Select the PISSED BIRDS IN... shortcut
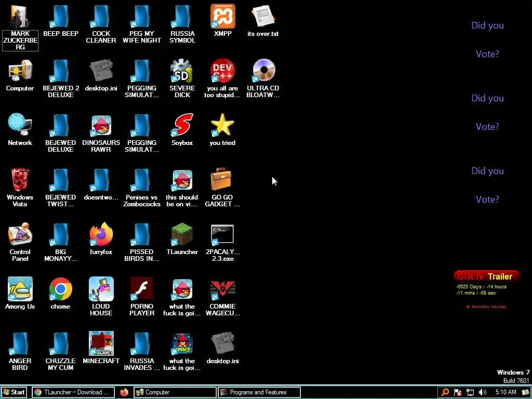This screenshot has width=532, height=399. (142, 235)
